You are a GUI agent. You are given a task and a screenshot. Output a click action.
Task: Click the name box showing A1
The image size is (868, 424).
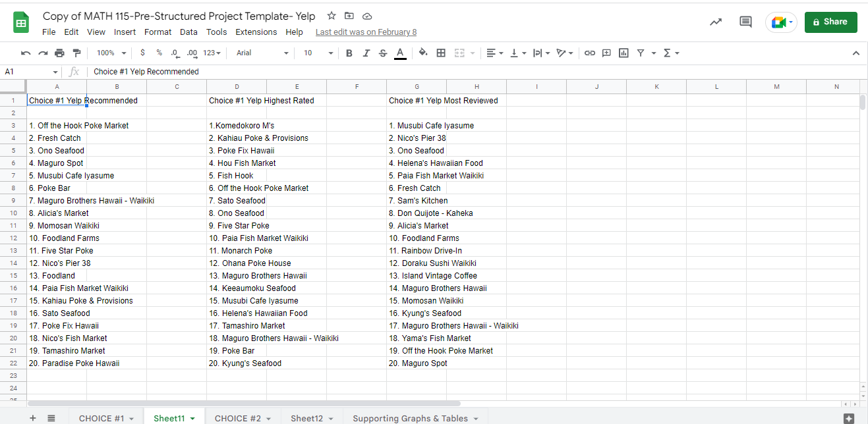click(30, 72)
